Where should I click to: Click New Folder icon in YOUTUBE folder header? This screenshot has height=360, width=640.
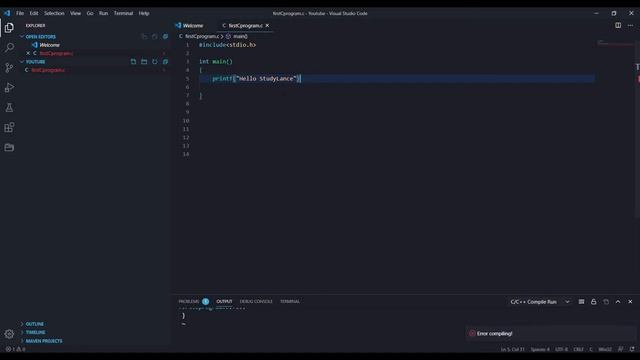click(144, 62)
